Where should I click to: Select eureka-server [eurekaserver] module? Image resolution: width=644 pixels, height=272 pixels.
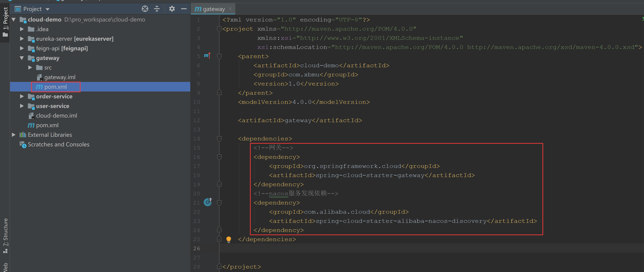tap(75, 39)
